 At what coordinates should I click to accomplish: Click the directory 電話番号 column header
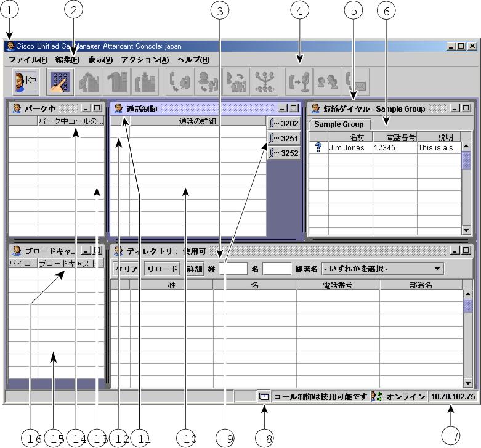click(338, 285)
